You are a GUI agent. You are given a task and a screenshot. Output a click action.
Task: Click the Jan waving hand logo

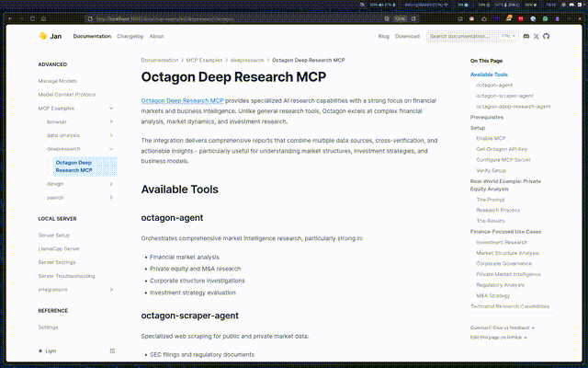(42, 36)
